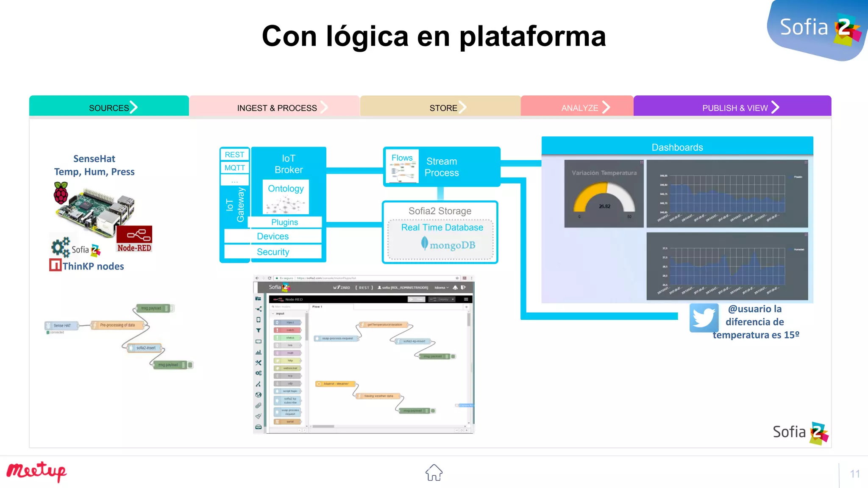Click the bar chart icon in sidebar
This screenshot has height=488, width=868.
click(x=259, y=352)
